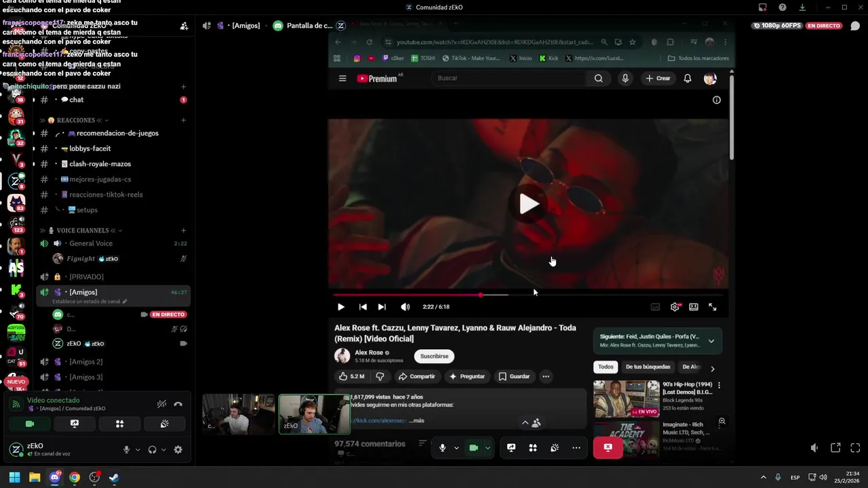Disconnect from voice with the hang-up icon
Screen dimensions: 868x488
178,404
